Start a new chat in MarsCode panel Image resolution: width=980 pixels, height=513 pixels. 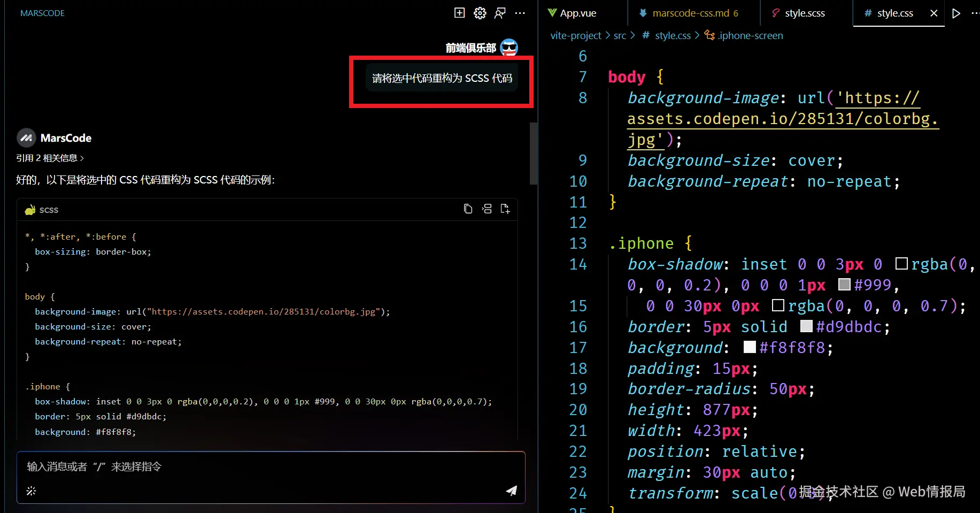pos(459,13)
